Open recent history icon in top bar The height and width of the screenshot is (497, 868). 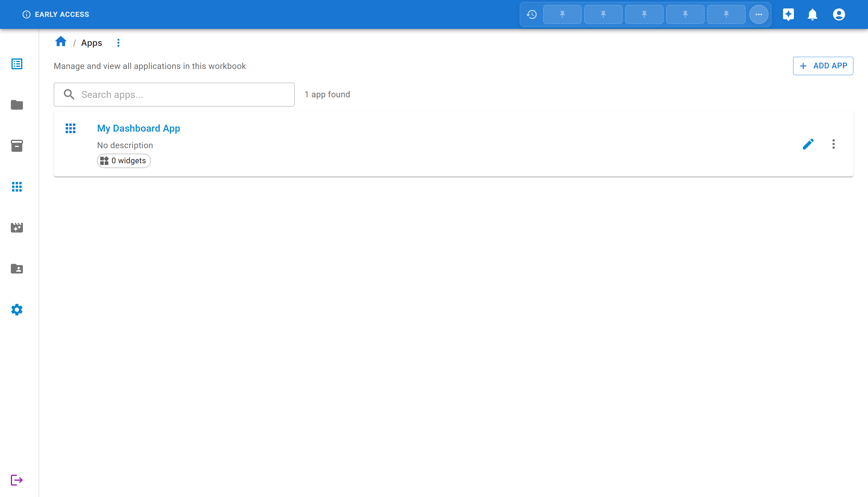532,14
